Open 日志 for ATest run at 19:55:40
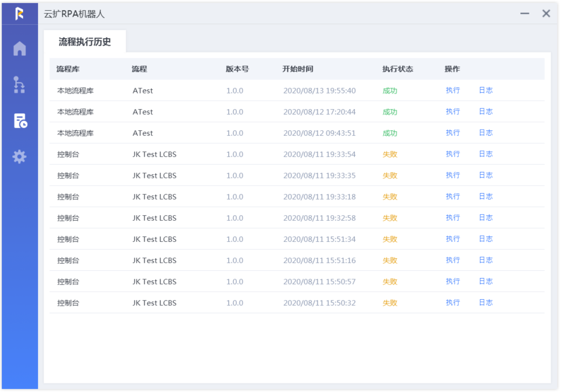 486,90
